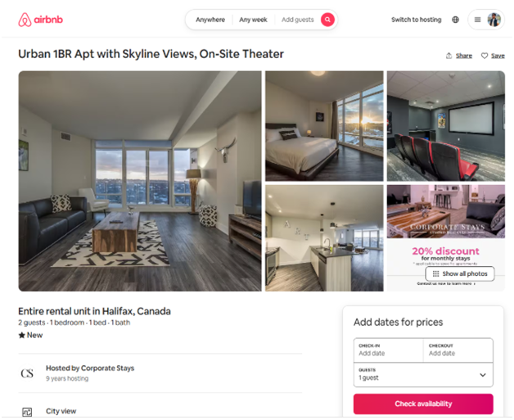Screen dimensions: 514x420
Task: Click Switch to hosting
Action: coord(417,20)
